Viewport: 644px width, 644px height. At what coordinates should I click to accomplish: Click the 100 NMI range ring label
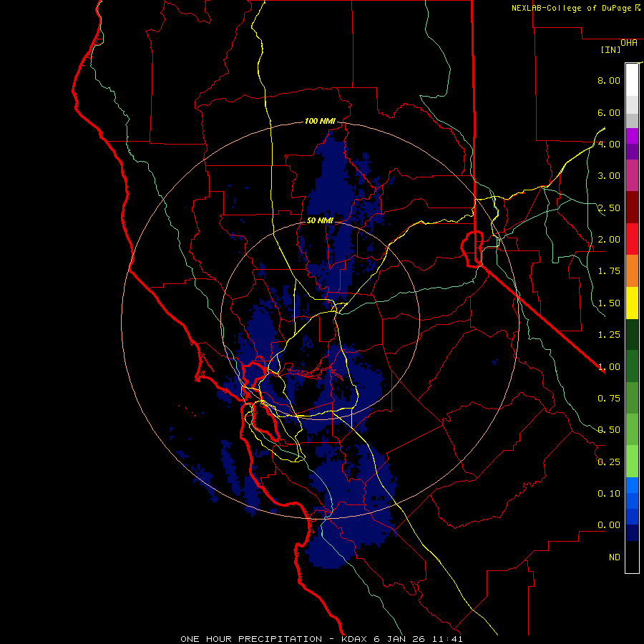pos(320,121)
